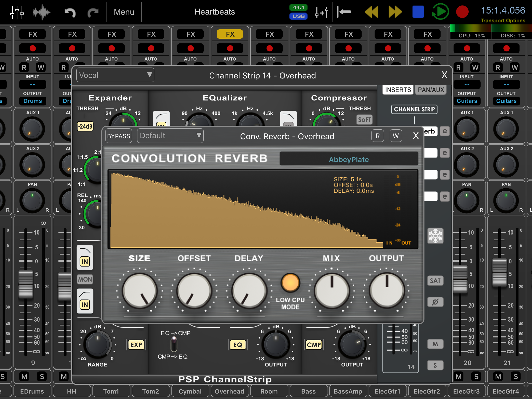Return to start of song

(344, 12)
